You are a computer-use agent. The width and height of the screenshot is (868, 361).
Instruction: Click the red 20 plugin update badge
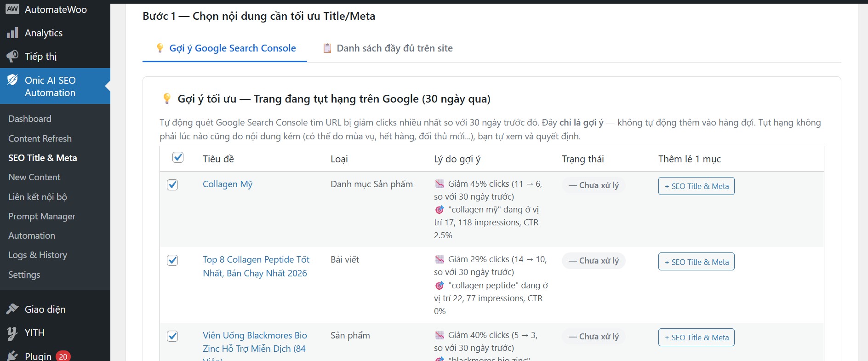tap(63, 356)
